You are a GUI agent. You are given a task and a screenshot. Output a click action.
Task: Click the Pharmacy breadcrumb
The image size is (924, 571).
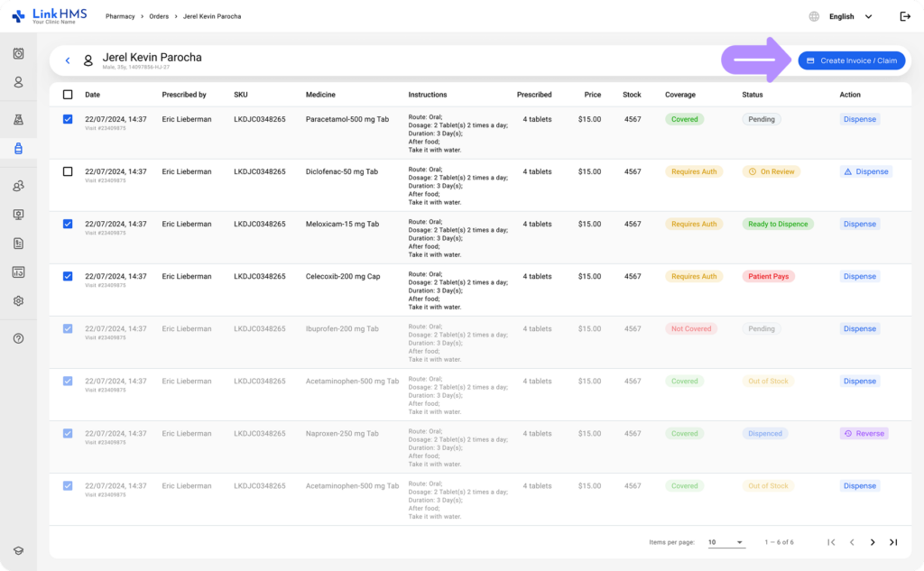pos(120,16)
